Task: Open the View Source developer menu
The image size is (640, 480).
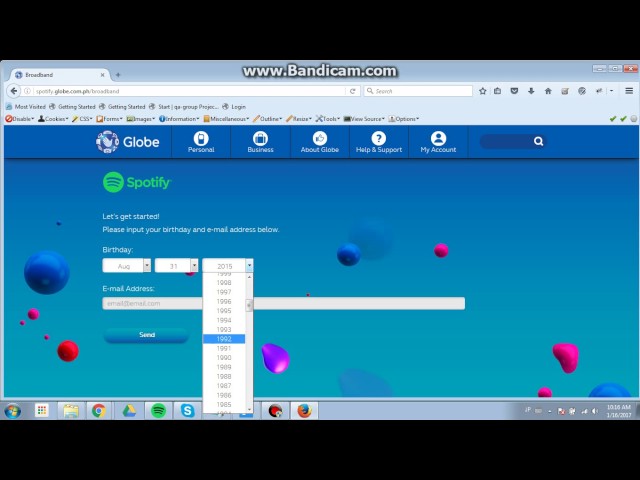Action: coord(364,119)
